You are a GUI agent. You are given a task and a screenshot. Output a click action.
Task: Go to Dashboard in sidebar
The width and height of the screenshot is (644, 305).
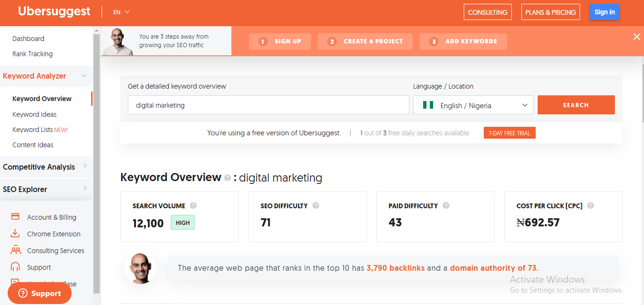(28, 39)
